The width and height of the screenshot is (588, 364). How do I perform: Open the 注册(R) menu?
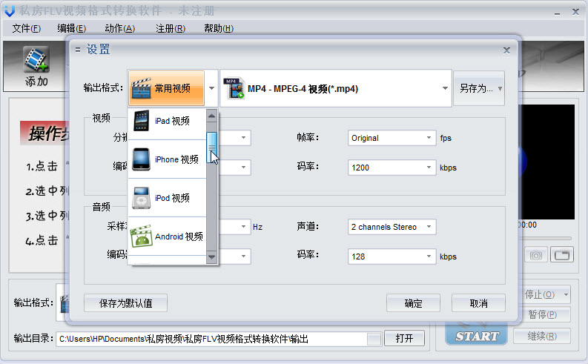click(x=171, y=28)
